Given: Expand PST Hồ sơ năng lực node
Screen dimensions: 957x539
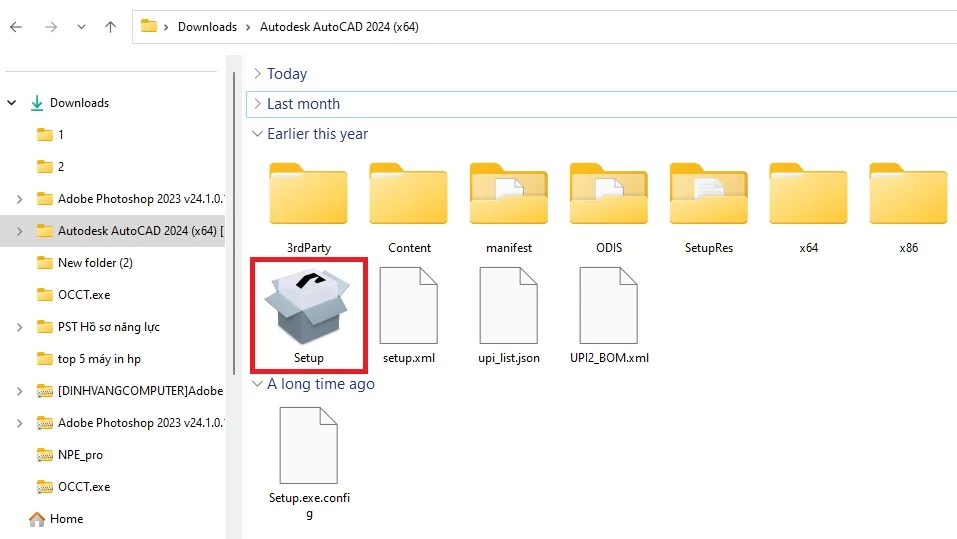Looking at the screenshot, I should click(20, 327).
